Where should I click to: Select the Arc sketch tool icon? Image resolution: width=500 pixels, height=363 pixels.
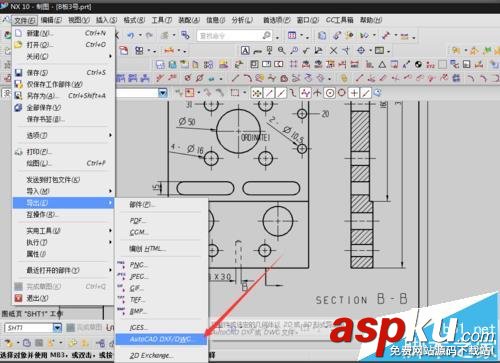click(x=247, y=78)
